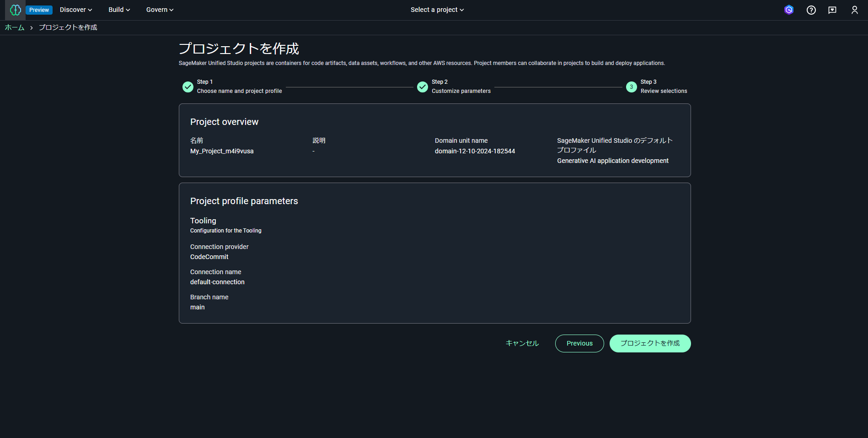Click the 説明 field label
868x438 pixels.
pos(319,141)
